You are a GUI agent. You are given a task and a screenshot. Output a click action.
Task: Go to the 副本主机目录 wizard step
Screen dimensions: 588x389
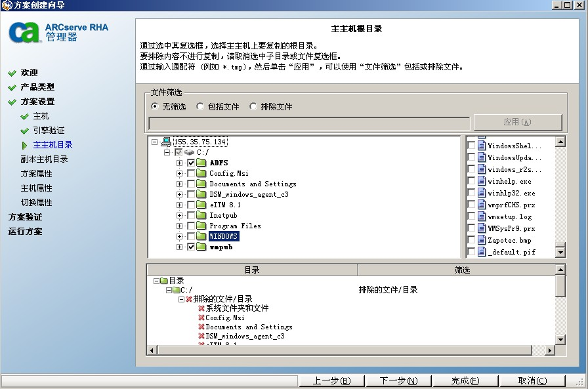click(44, 159)
